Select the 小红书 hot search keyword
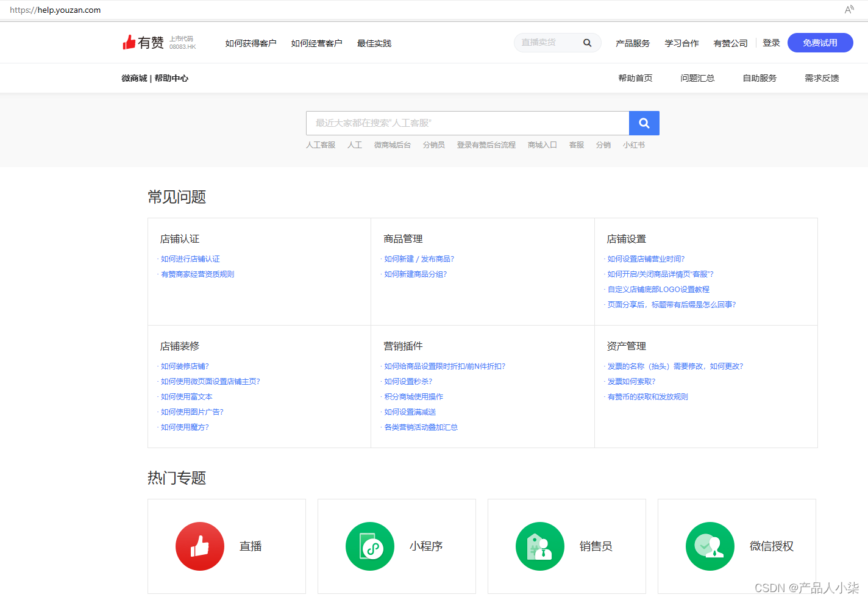The width and height of the screenshot is (868, 600). (634, 145)
